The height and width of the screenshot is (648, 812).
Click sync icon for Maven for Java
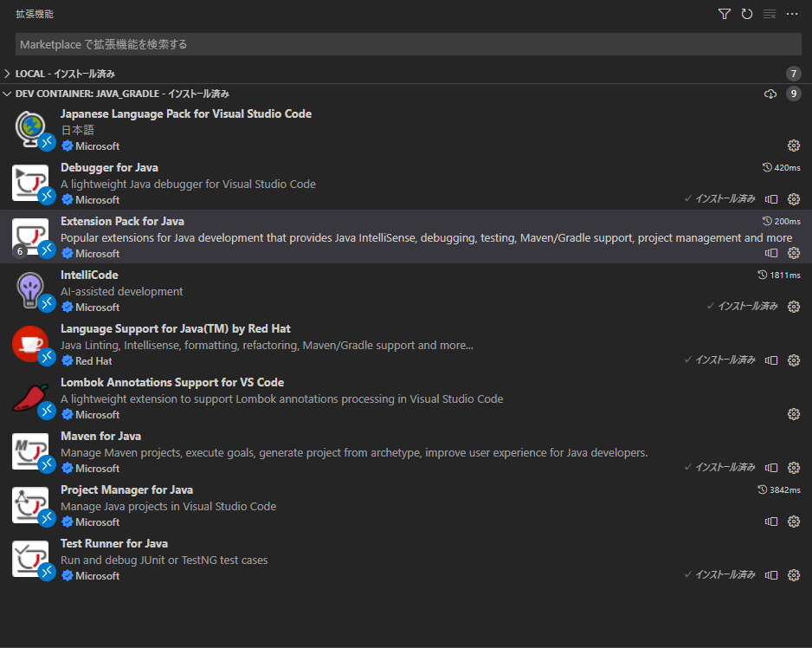(771, 468)
